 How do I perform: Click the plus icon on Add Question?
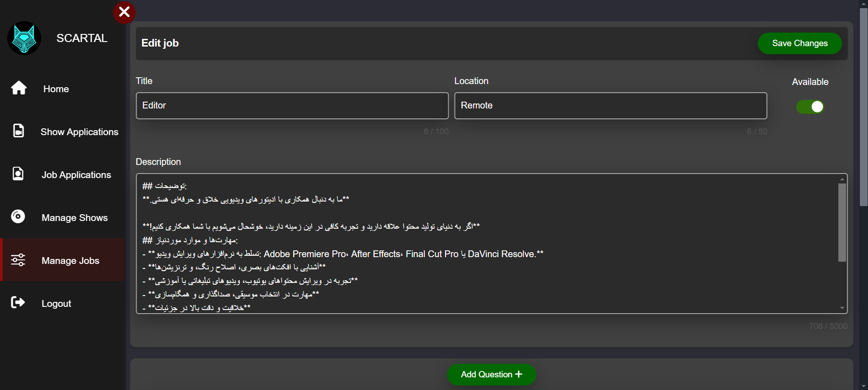519,374
